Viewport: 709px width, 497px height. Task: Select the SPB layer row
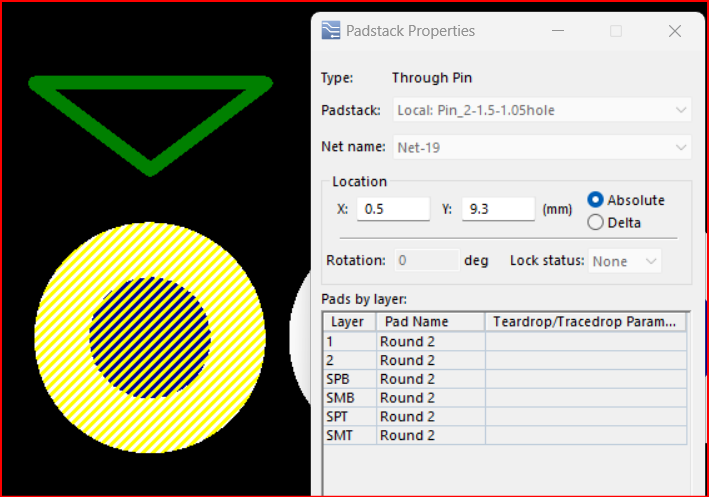click(x=348, y=379)
